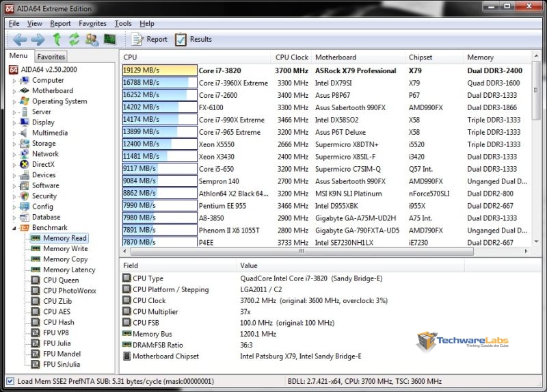
Task: Click the vertical scrollbar thumb in results
Action: click(536, 90)
